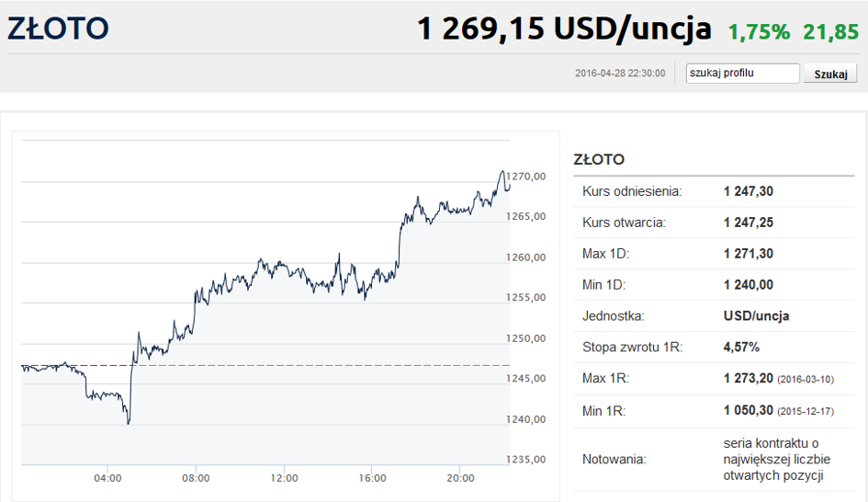The width and height of the screenshot is (868, 502).
Task: Click the green 21,85 change value
Action: (x=830, y=32)
